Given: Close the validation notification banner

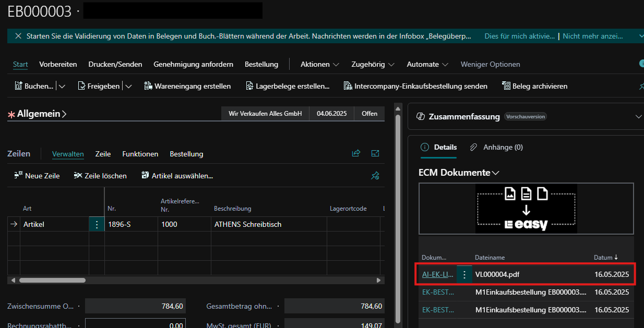Looking at the screenshot, I should [x=18, y=36].
